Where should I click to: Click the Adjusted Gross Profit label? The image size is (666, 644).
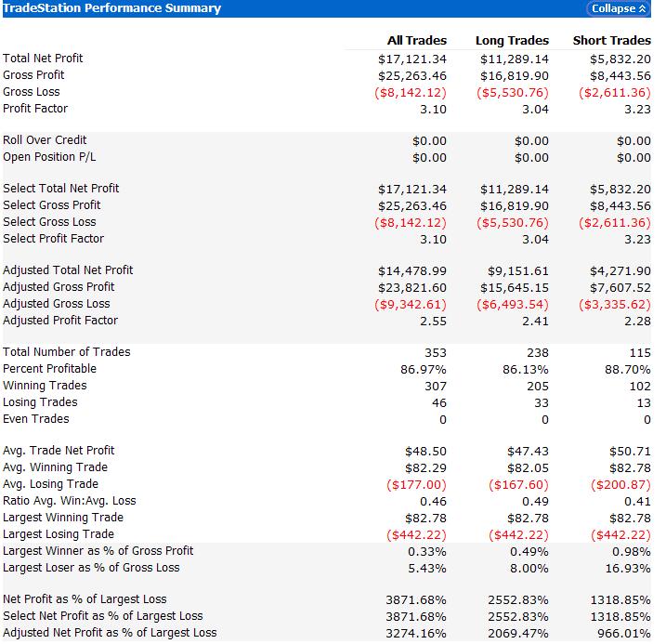[x=59, y=287]
